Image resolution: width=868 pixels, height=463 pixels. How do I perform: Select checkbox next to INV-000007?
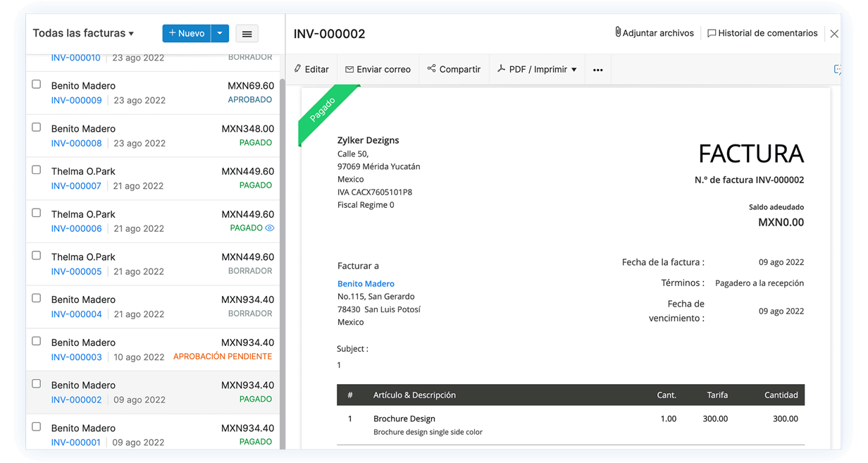tap(37, 170)
